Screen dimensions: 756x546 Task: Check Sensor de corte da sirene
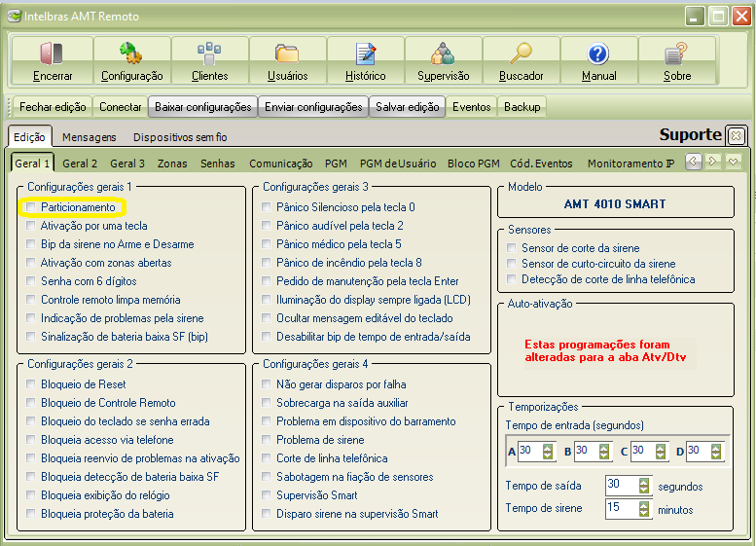512,248
